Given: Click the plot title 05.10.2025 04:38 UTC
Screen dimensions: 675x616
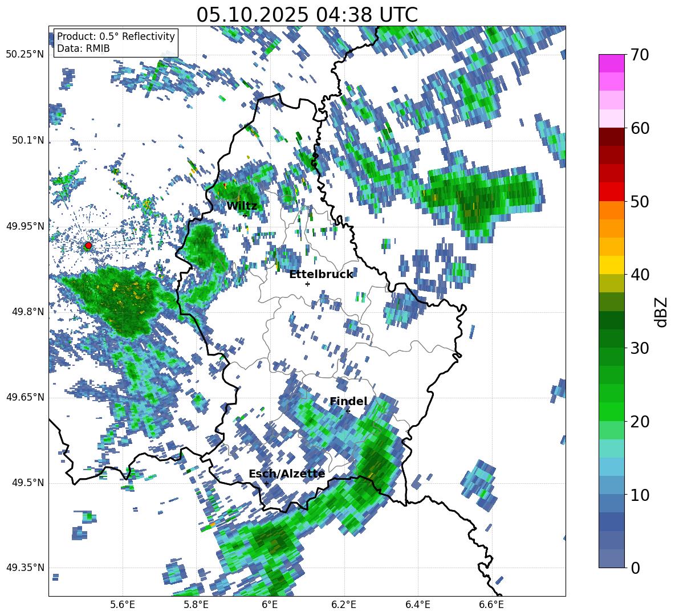Looking at the screenshot, I should coord(307,15).
